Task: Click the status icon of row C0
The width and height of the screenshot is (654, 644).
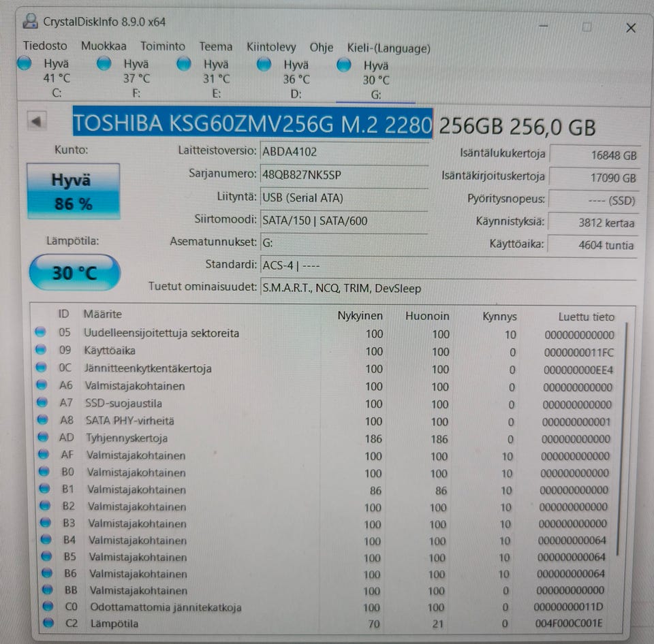Action: point(48,607)
